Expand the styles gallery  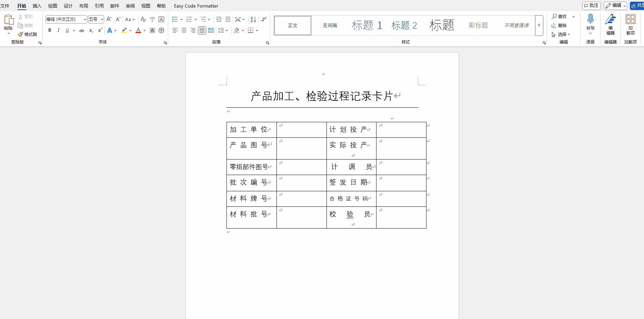pyautogui.click(x=539, y=26)
